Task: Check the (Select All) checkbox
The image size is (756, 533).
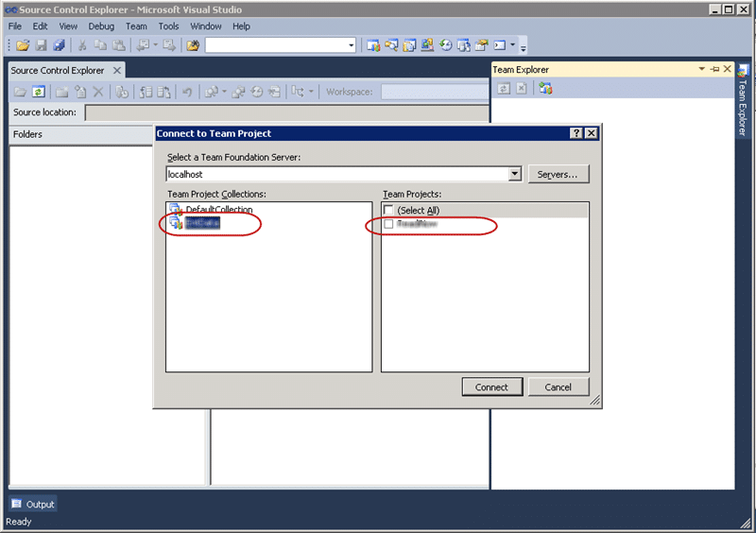Action: point(388,210)
